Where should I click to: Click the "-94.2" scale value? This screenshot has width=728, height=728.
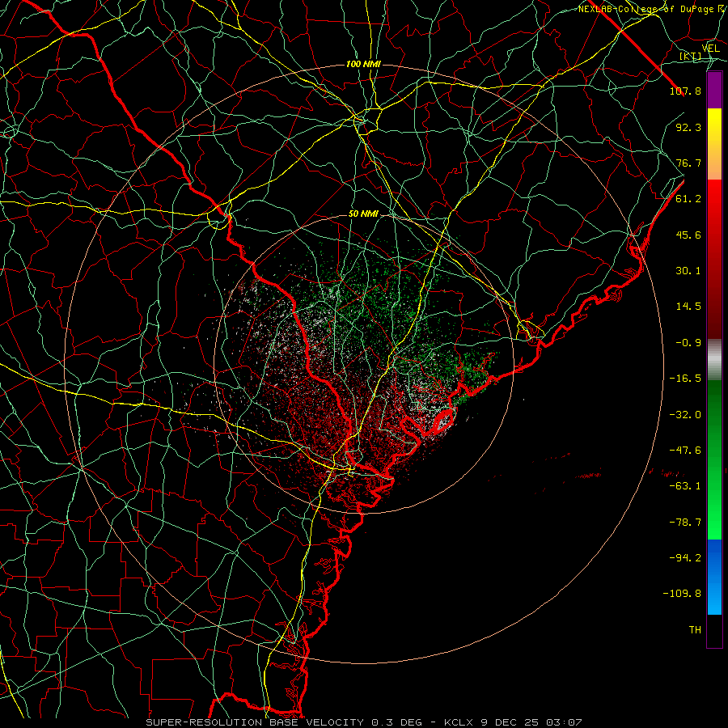pyautogui.click(x=685, y=558)
